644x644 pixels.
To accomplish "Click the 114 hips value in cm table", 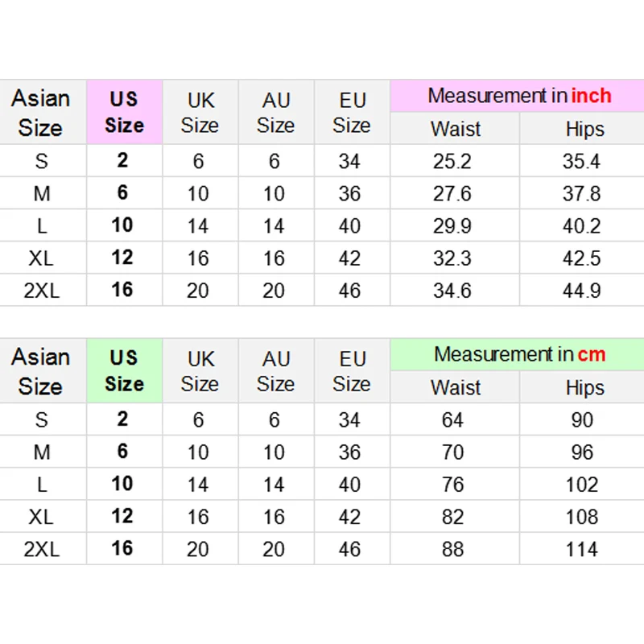I will pos(581,549).
